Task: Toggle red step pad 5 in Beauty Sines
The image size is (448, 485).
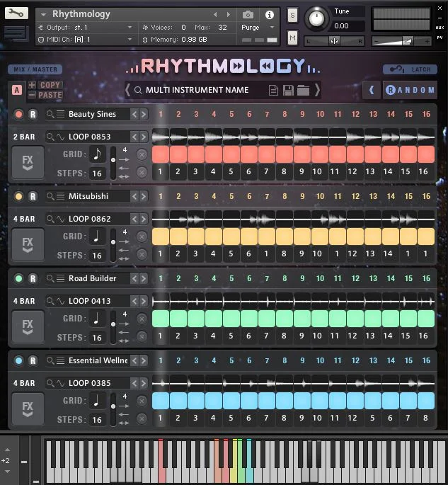Action: 231,154
